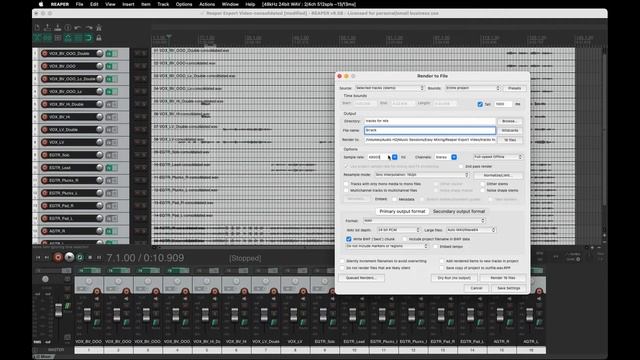Select Primary output format tab
Image resolution: width=640 pixels, height=360 pixels.
coord(402,211)
